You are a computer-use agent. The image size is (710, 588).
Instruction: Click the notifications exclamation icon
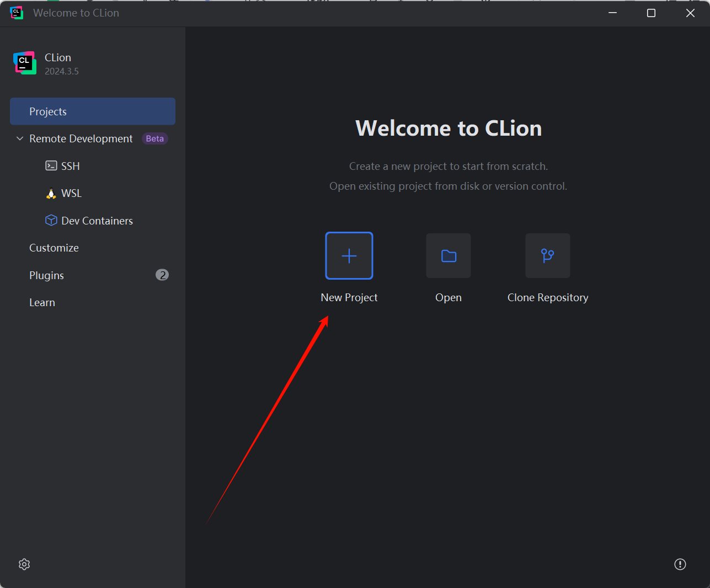[680, 564]
